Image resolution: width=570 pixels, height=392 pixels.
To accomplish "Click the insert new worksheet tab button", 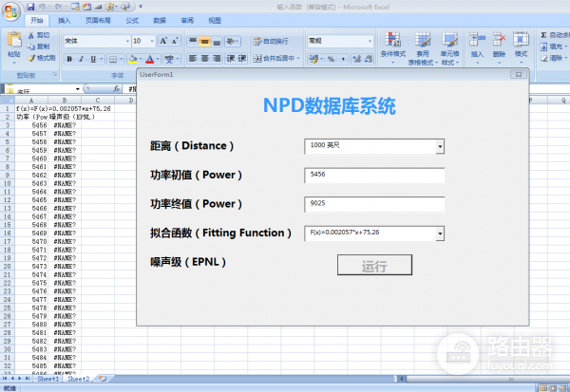I will [x=103, y=379].
